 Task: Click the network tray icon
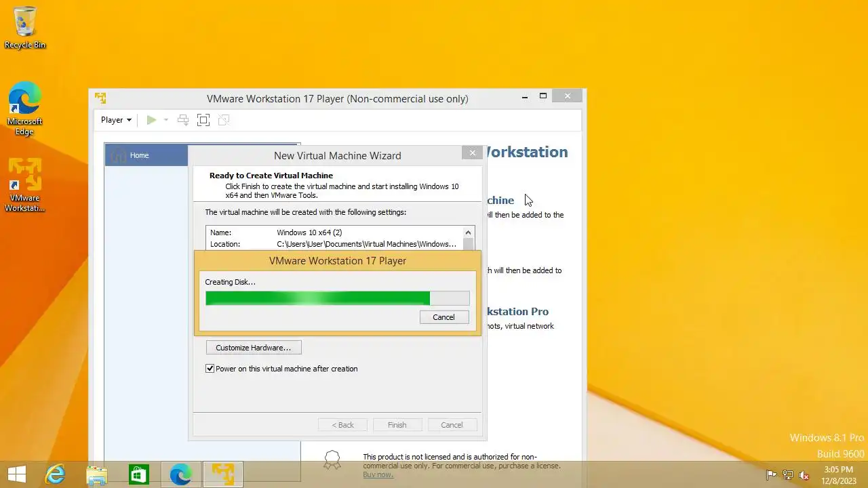[788, 475]
